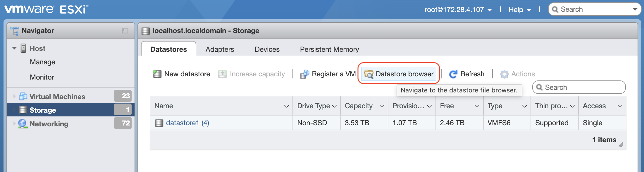Open the Provisioned column dropdown

(429, 106)
